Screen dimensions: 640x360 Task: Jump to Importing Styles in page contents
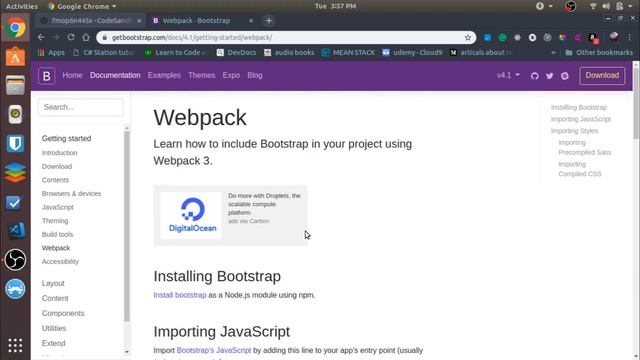pos(574,131)
